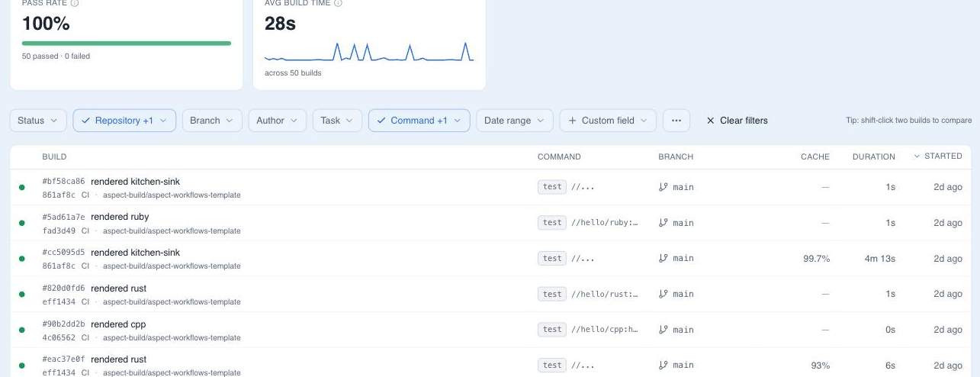Image resolution: width=980 pixels, height=377 pixels.
Task: Click the Duration column header
Action: click(874, 156)
